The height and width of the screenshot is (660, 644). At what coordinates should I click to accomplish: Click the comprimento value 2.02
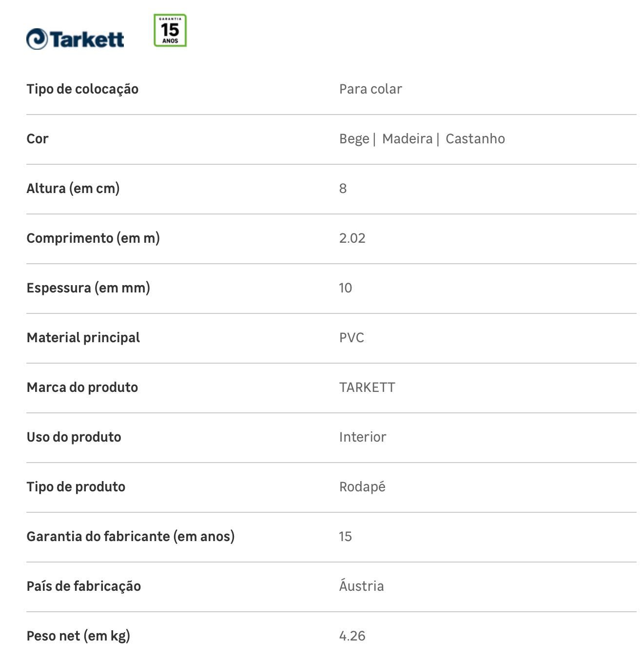point(352,238)
